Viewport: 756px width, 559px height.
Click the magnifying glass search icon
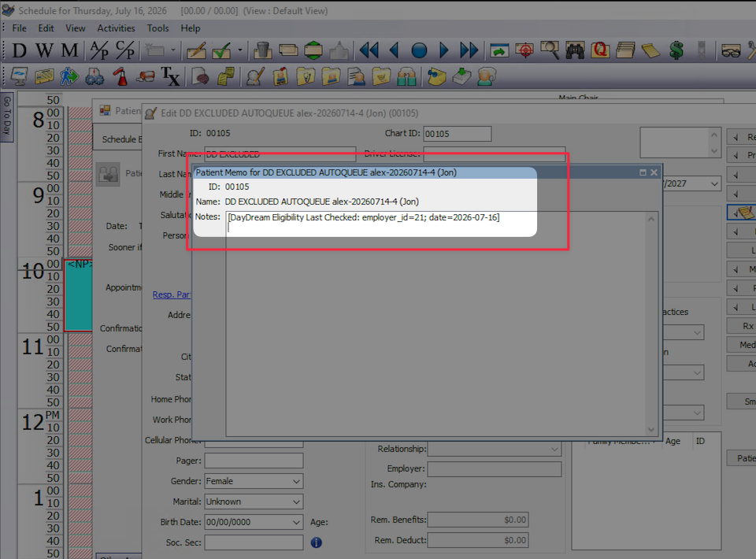coord(550,50)
